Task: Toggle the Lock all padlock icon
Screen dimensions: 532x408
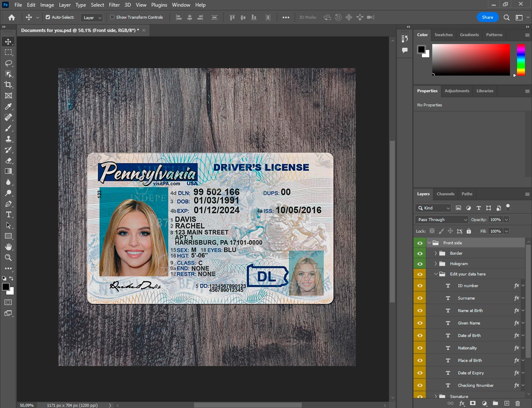Action: click(469, 231)
